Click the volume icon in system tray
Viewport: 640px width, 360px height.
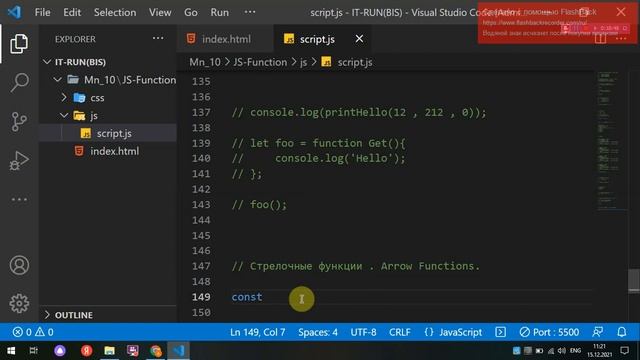(562, 351)
